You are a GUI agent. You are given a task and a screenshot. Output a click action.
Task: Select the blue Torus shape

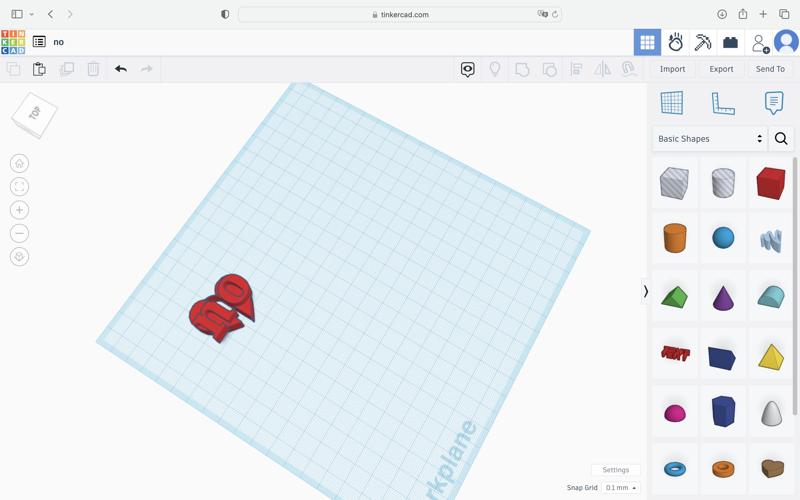click(674, 468)
